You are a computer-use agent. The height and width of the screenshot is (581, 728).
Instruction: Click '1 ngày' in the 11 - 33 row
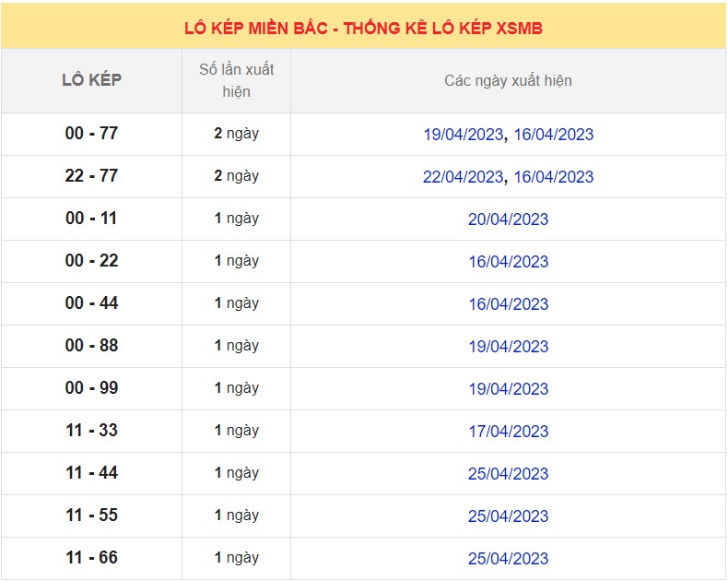point(236,431)
